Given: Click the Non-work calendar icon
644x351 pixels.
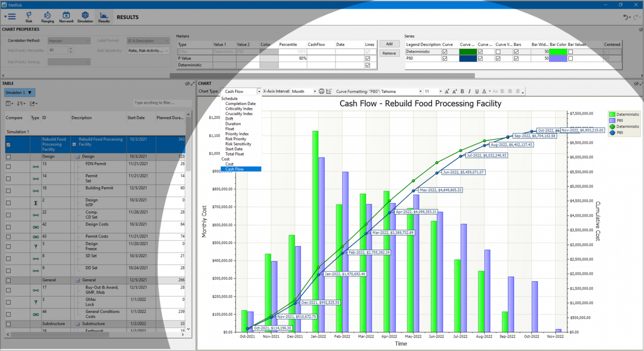Looking at the screenshot, I should pyautogui.click(x=66, y=17).
